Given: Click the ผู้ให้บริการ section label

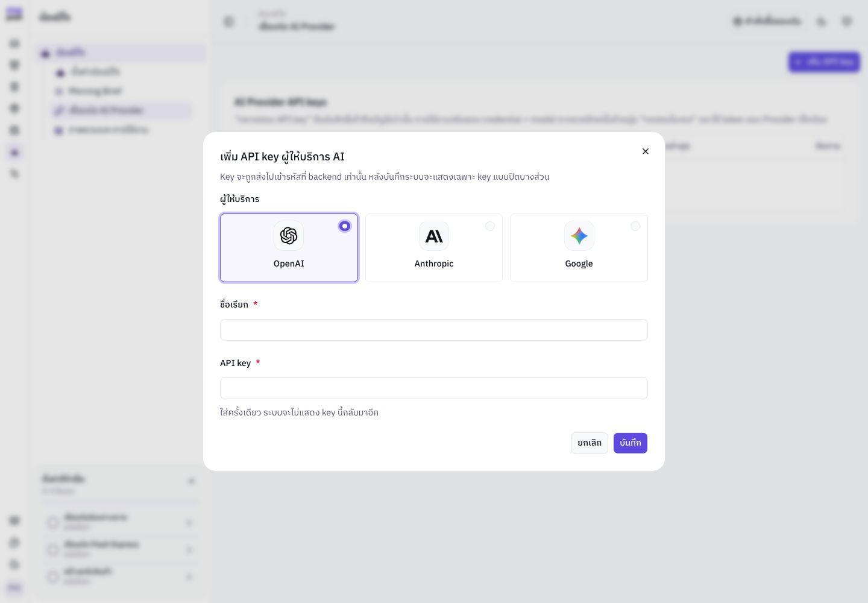Looking at the screenshot, I should point(239,199).
